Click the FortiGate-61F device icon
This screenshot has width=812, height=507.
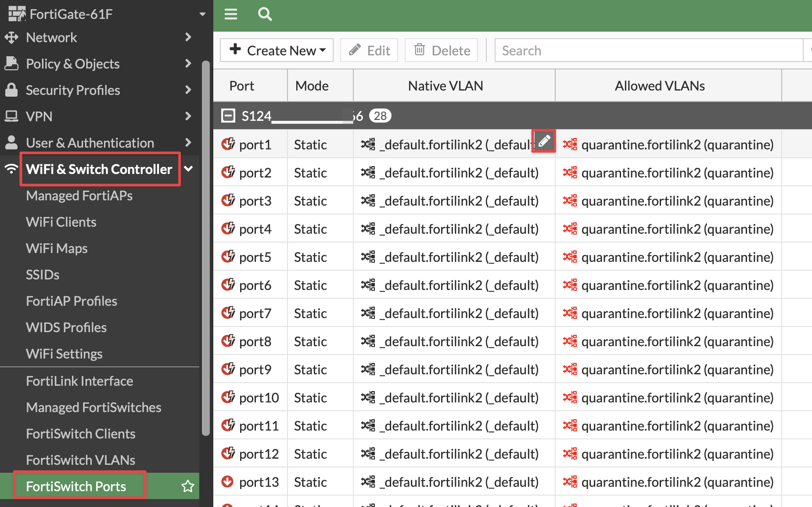(17, 14)
